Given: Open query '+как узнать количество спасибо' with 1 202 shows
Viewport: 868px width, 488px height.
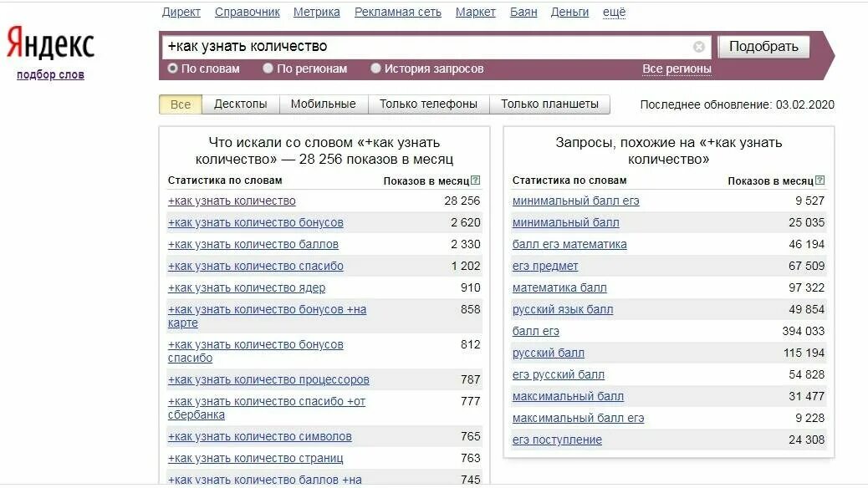Looking at the screenshot, I should coord(256,266).
